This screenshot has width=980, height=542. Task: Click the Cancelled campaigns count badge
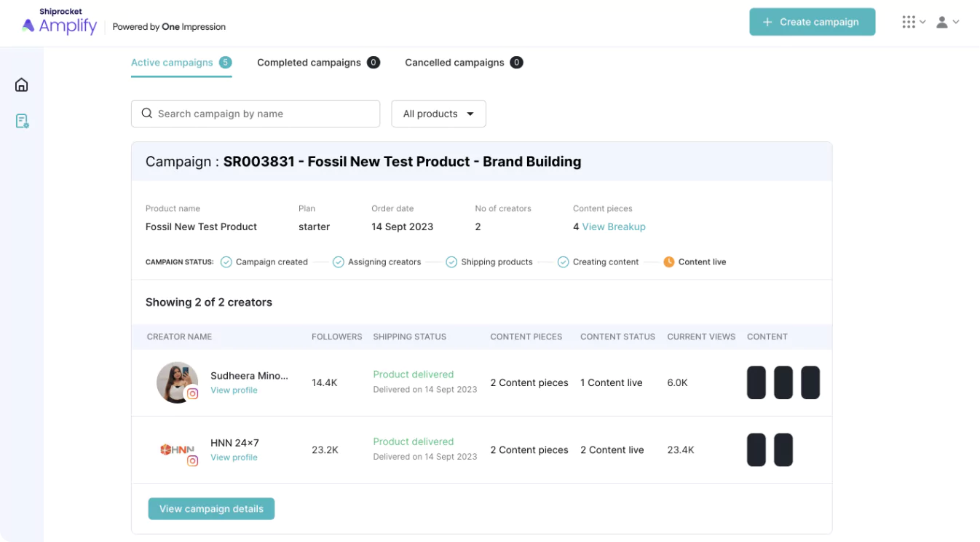516,63
